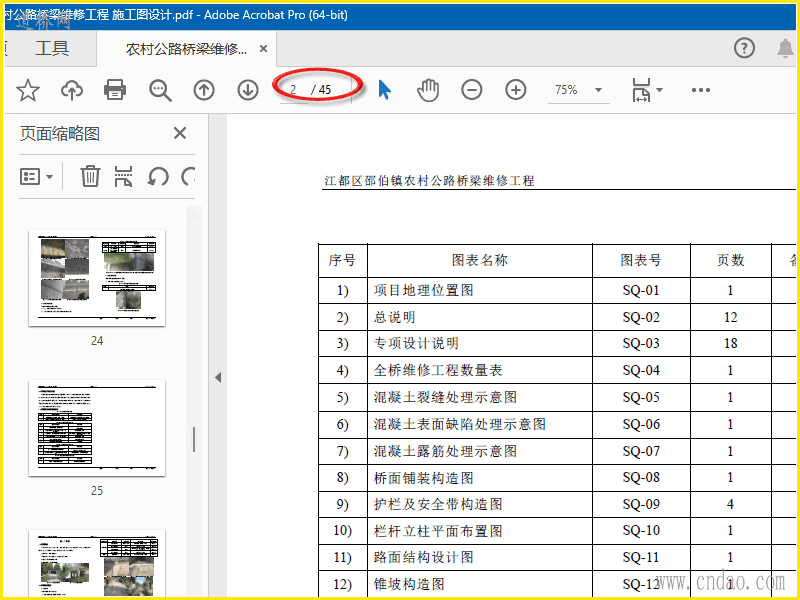800x600 pixels.
Task: Click the 序号 column header
Action: pyautogui.click(x=342, y=260)
